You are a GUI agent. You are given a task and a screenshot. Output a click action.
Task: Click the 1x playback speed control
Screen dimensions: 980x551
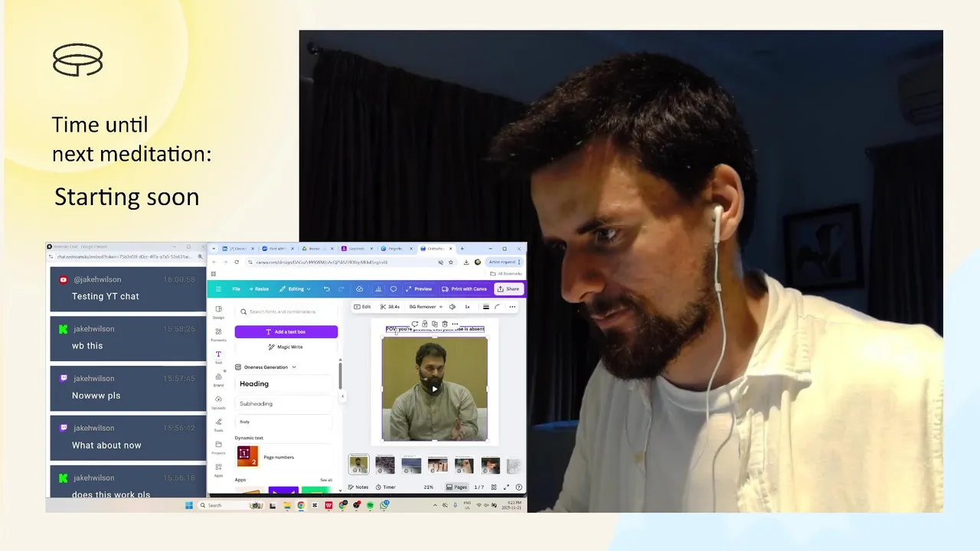click(x=467, y=307)
